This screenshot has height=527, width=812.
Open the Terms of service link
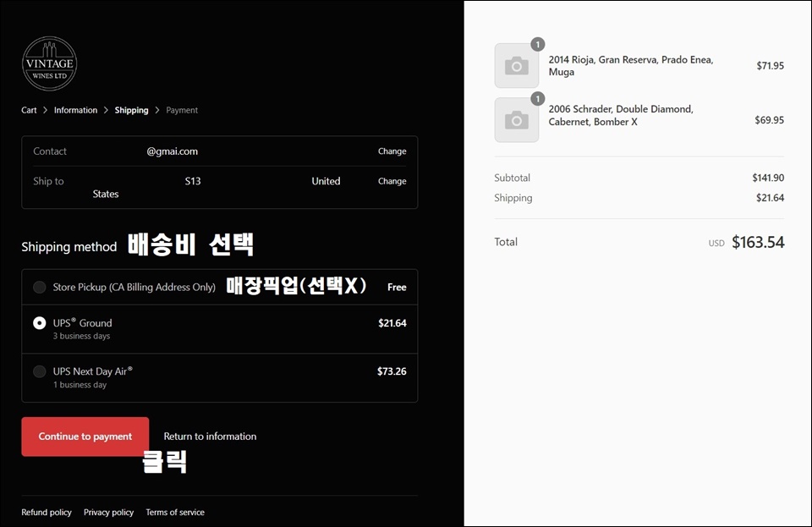tap(175, 512)
